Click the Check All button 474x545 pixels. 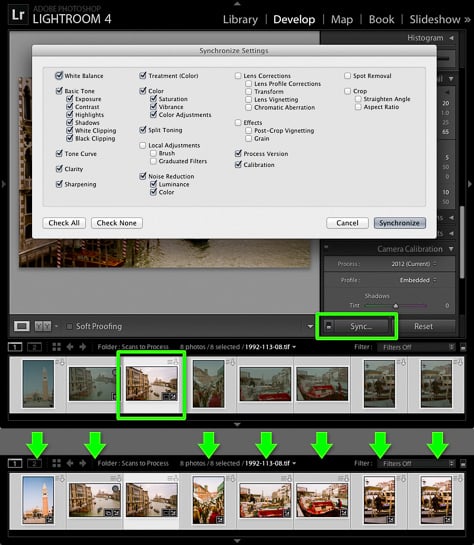tap(64, 223)
